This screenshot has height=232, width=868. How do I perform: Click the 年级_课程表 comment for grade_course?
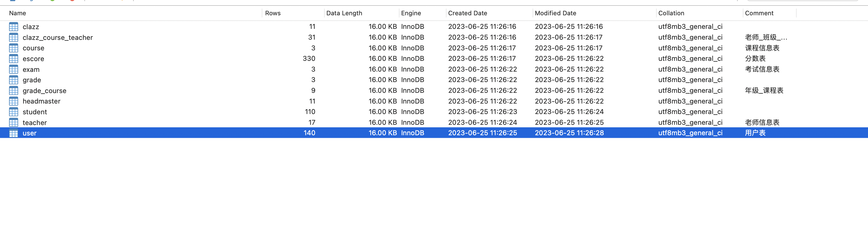coord(764,91)
